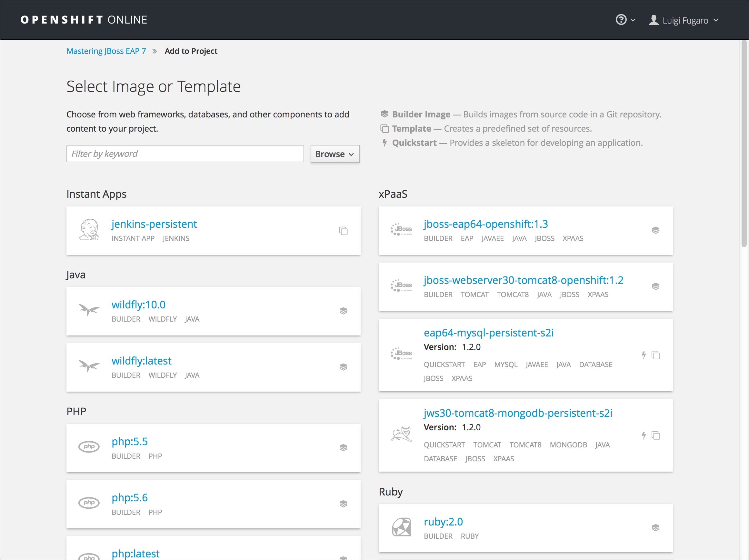Click builder image icon on php:5.6 card
Viewport: 749px width, 560px height.
click(x=343, y=504)
